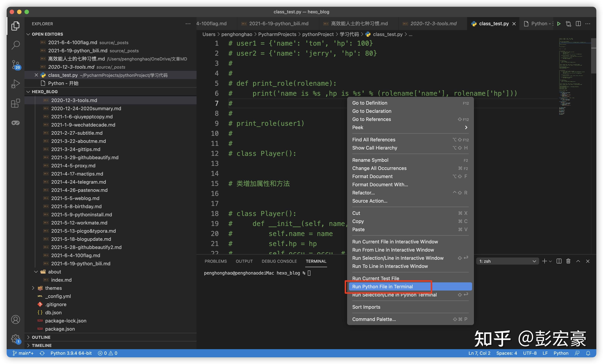Run the Python file with the play button
The height and width of the screenshot is (364, 603).
[559, 24]
